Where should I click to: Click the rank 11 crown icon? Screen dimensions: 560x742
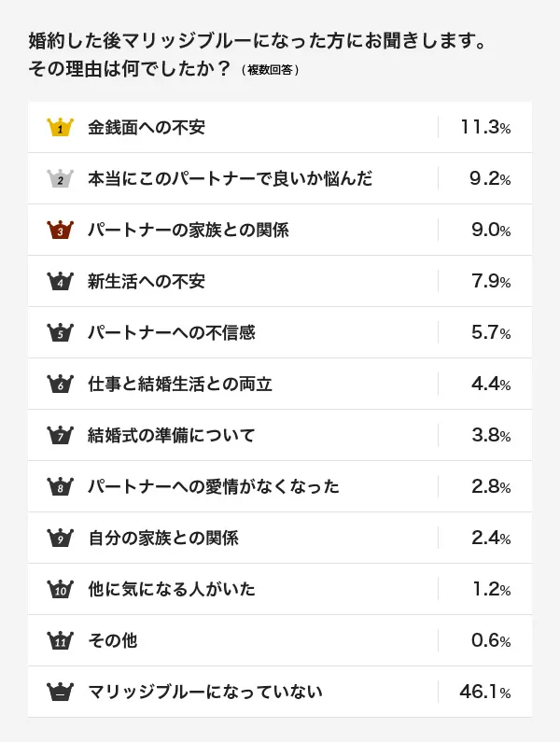pos(60,640)
